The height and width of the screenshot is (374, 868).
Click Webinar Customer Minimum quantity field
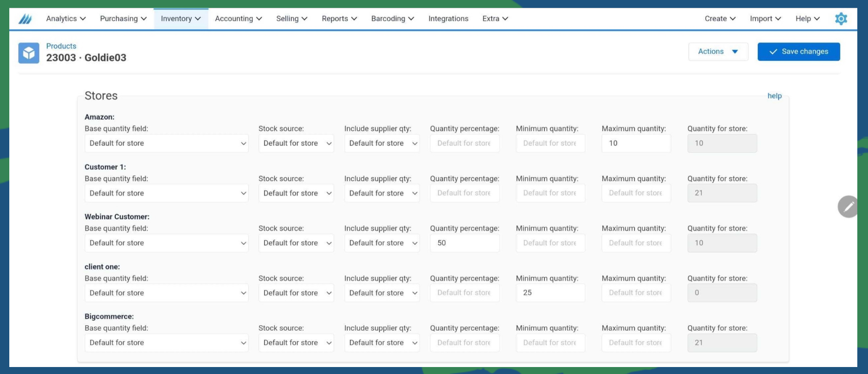tap(550, 243)
